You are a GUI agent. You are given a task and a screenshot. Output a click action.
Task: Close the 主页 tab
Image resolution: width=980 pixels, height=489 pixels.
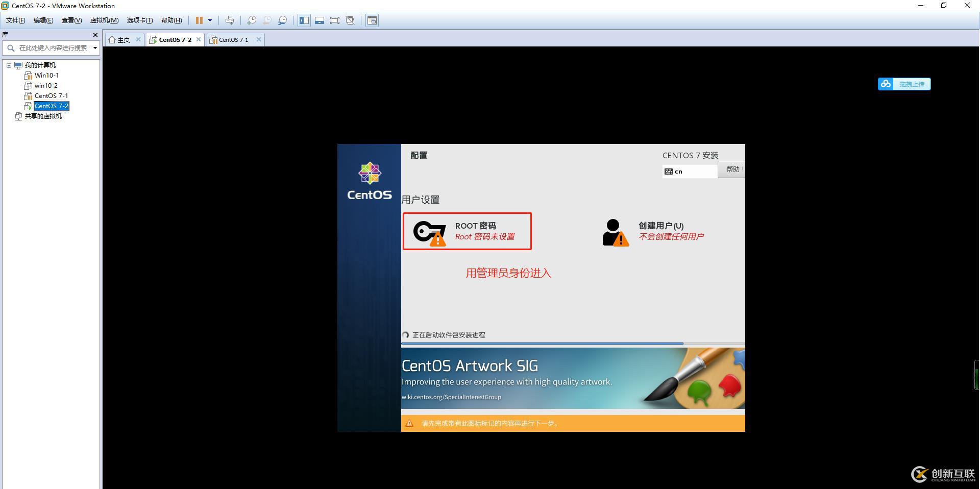click(x=138, y=39)
